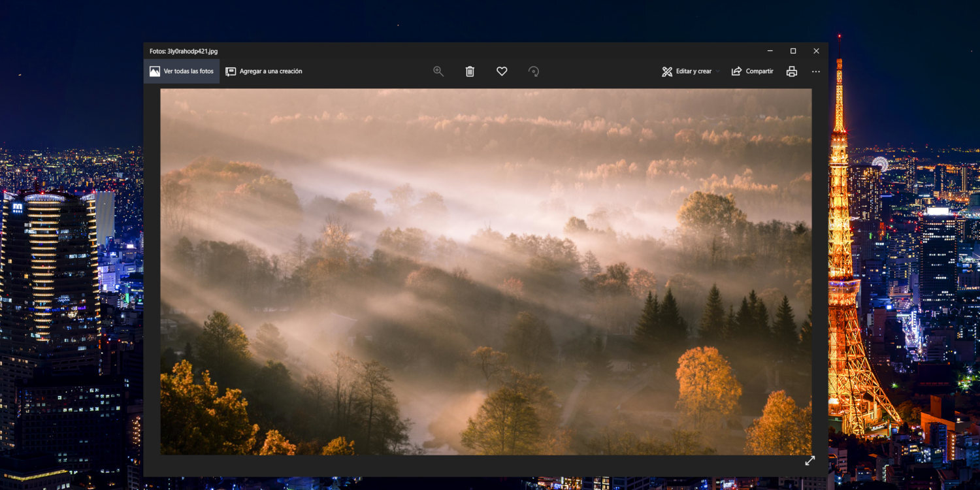Image resolution: width=980 pixels, height=490 pixels.
Task: Open the three-dots more options menu
Action: (x=816, y=71)
